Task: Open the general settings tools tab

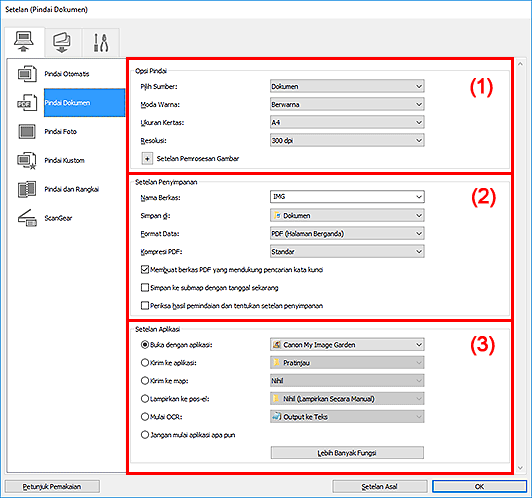Action: 101,42
